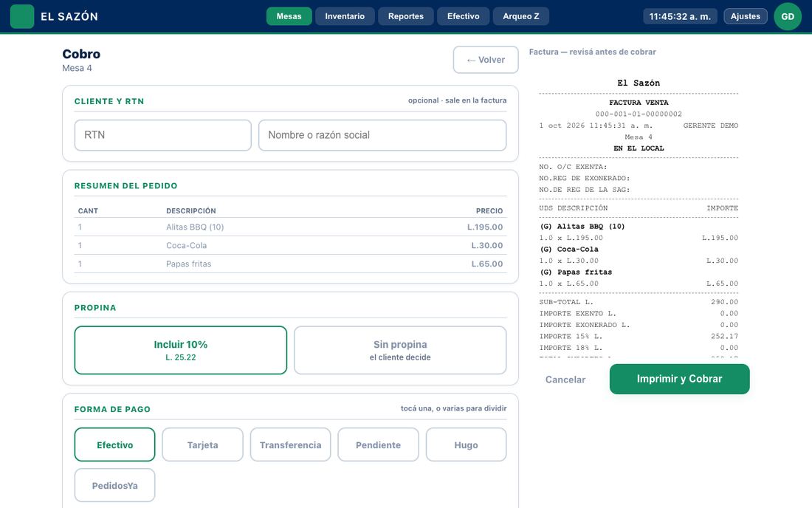812x508 pixels.
Task: Mark the payment as Pendiente
Action: [x=378, y=444]
